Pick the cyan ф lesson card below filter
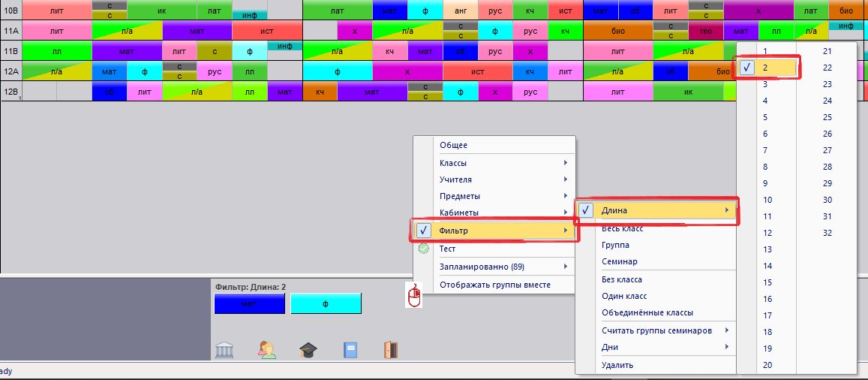Screen dimensions: 868x380 pos(326,303)
